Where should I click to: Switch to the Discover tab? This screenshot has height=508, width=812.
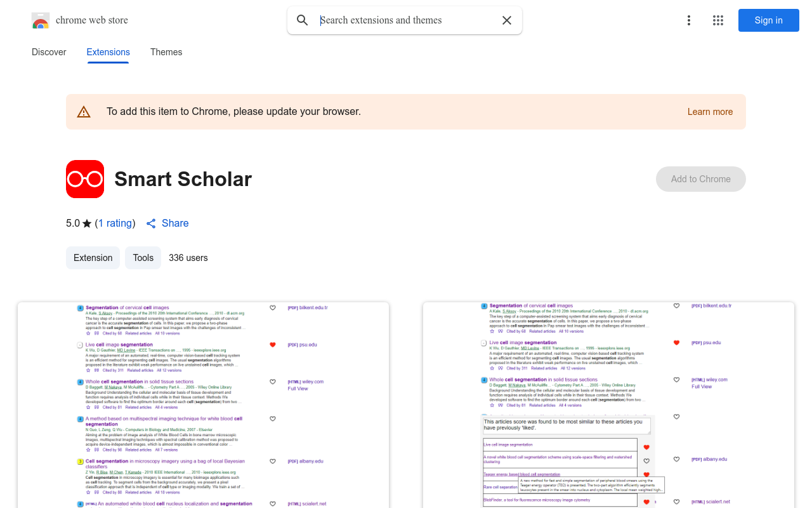coord(49,52)
